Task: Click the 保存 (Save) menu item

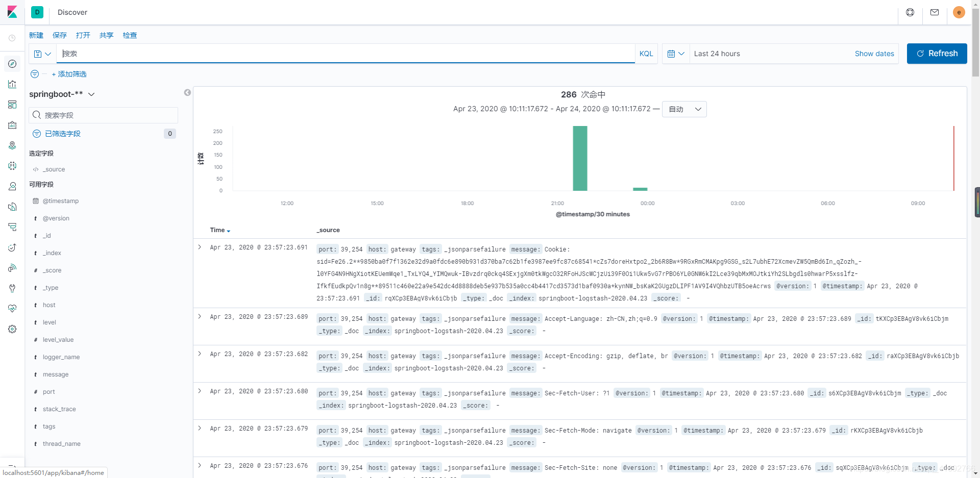Action: 60,35
